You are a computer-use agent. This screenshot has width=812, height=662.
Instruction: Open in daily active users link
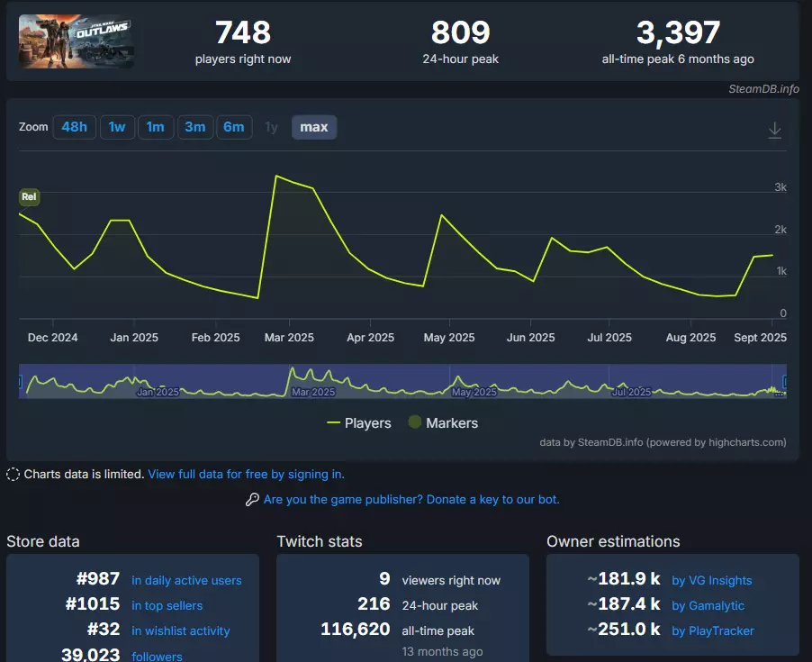[x=186, y=580]
